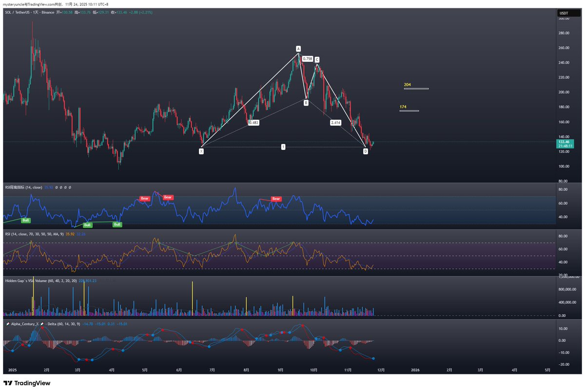This screenshot has width=585, height=392.
Task: Open the TradingView logo link
Action: [27, 383]
